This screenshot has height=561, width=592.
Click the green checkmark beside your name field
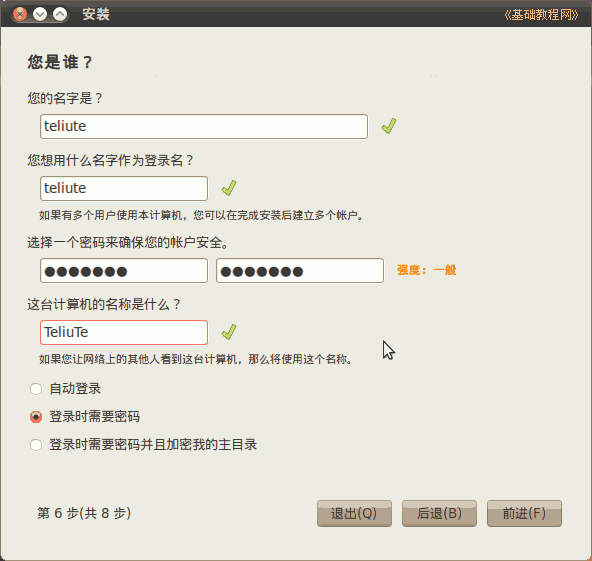389,126
